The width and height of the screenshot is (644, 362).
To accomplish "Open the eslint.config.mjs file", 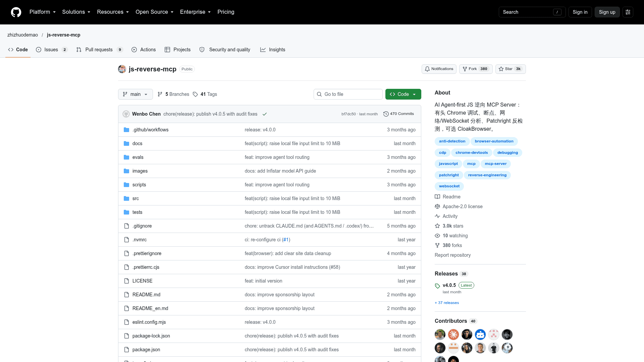I will [149, 322].
